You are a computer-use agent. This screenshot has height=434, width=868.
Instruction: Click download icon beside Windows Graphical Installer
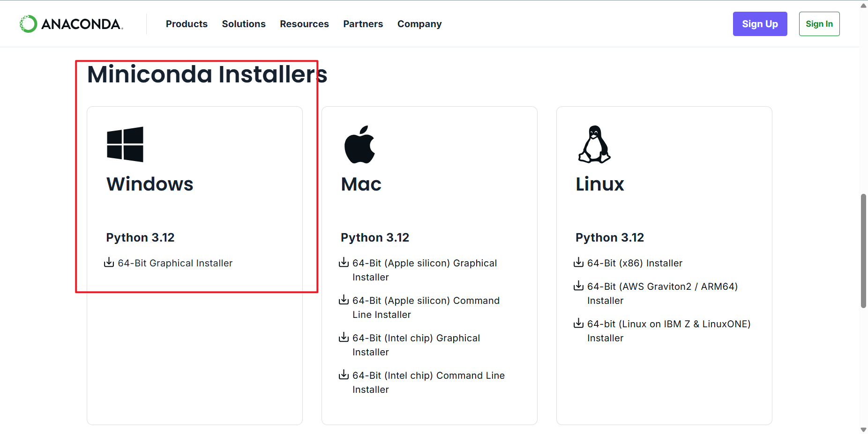[x=109, y=262]
